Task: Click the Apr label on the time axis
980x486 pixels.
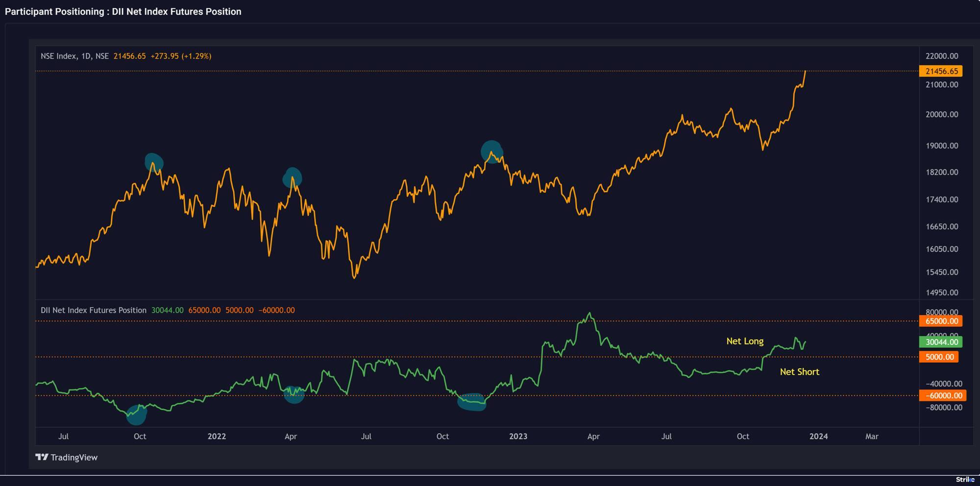Action: 291,436
